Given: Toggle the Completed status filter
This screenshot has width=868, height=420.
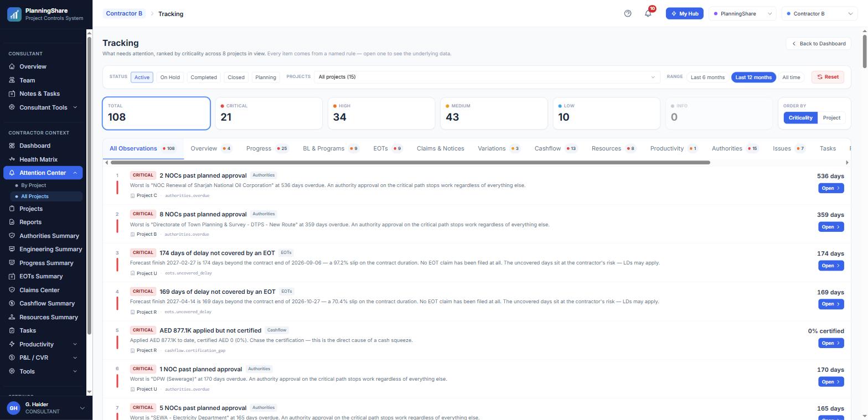Looking at the screenshot, I should click(204, 77).
